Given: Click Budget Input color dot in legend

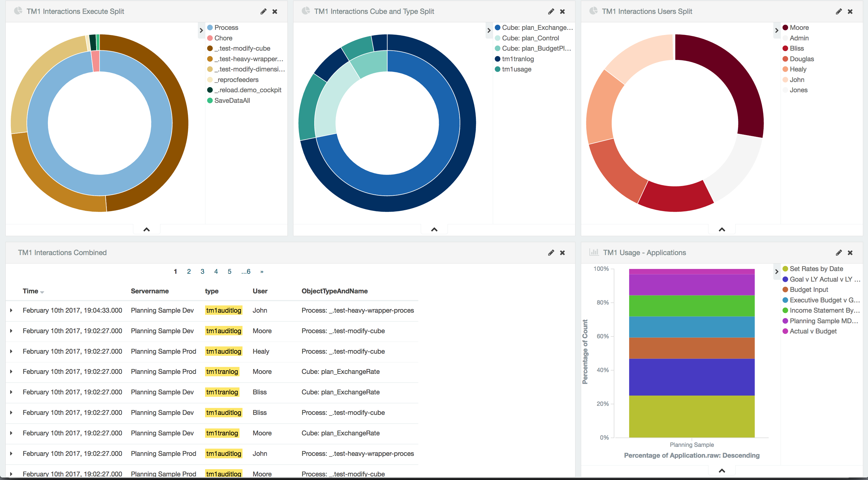Looking at the screenshot, I should pos(785,290).
